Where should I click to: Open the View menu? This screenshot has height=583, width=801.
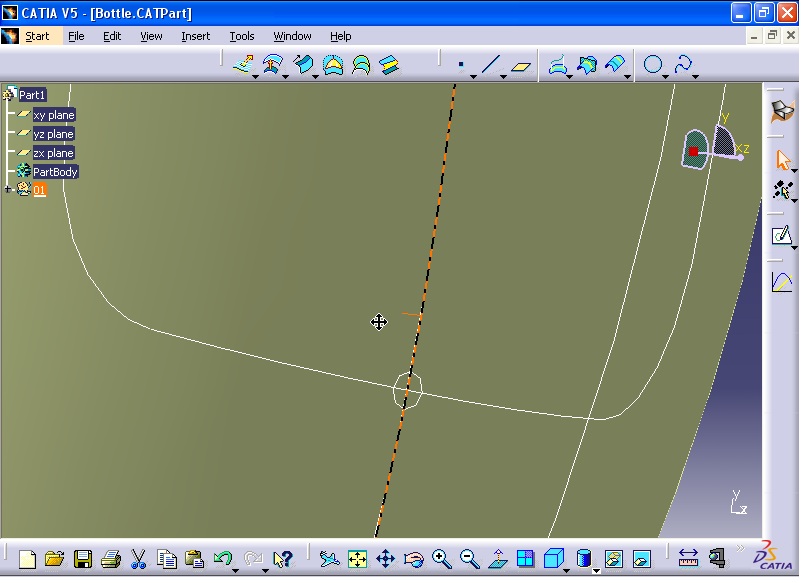point(151,36)
